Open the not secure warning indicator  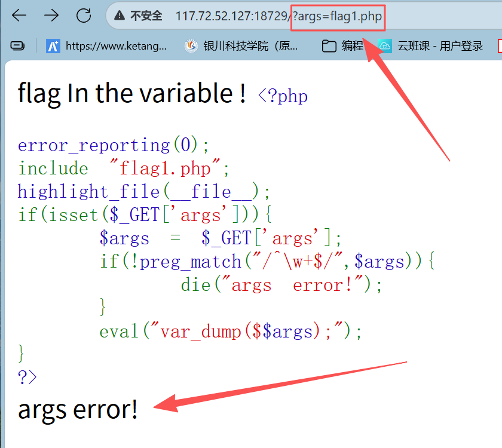click(138, 16)
